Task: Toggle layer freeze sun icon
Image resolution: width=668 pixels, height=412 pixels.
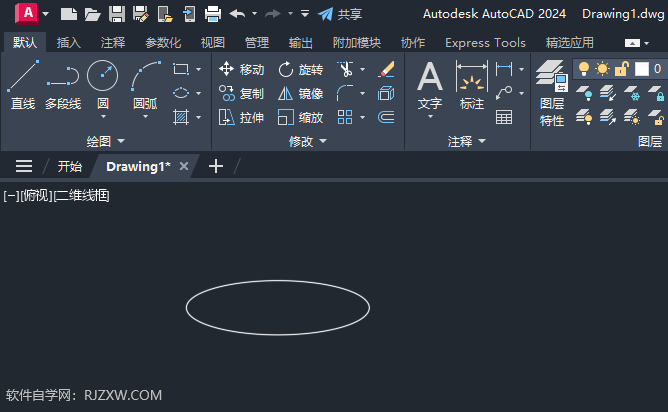Action: tap(602, 69)
